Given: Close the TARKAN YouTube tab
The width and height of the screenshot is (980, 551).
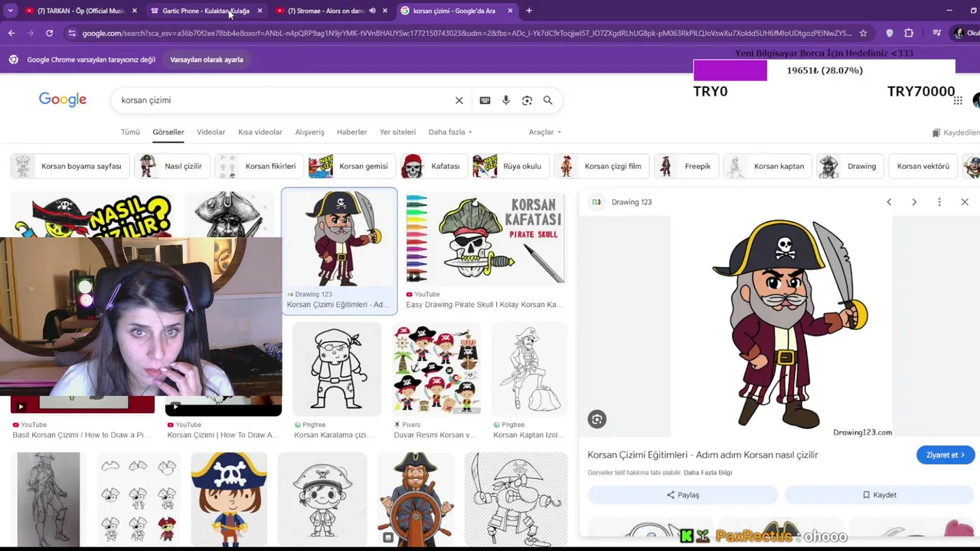Looking at the screenshot, I should coord(135,11).
